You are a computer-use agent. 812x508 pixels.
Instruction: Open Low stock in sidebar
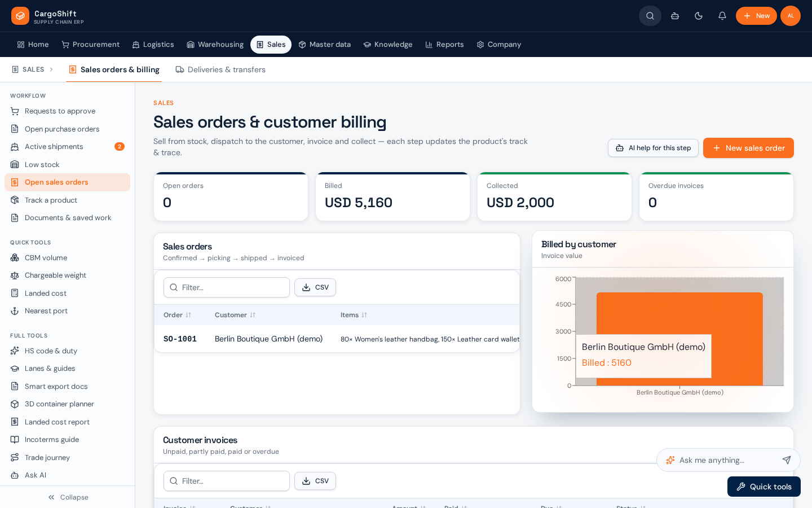[68, 165]
